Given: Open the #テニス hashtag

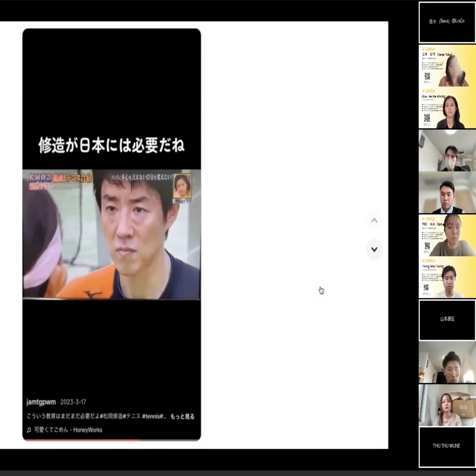Looking at the screenshot, I should (132, 416).
